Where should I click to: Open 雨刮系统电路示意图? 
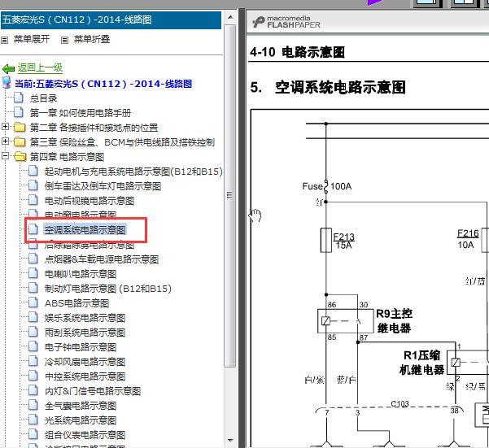(x=85, y=333)
